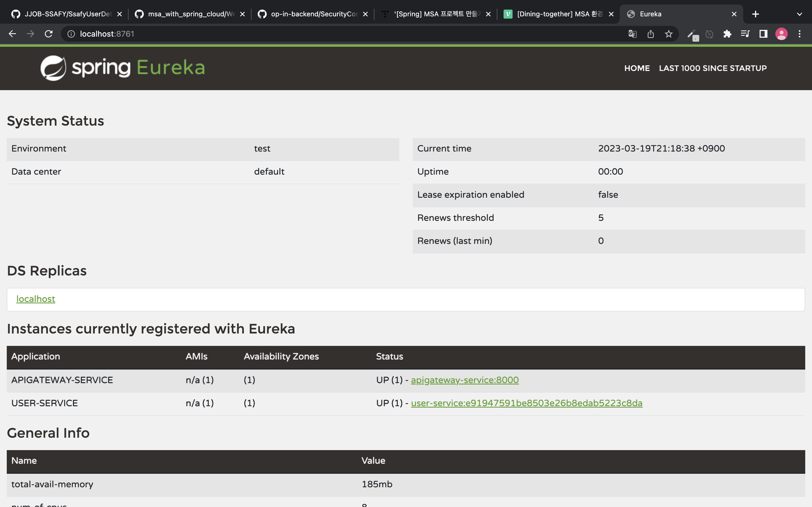812x507 pixels.
Task: Switch to JJOB-SSAFY GitHub tab
Action: (x=67, y=14)
